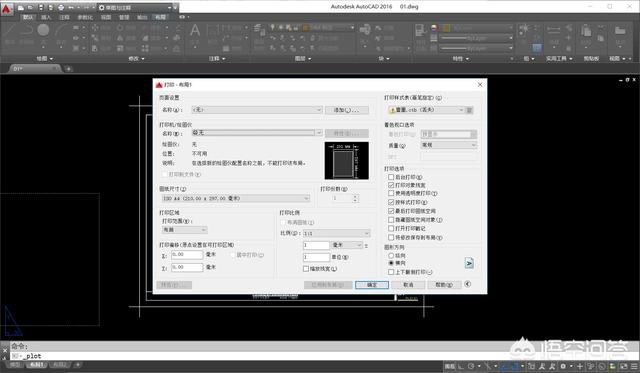Select the 横向 landscape radio button

click(x=391, y=263)
